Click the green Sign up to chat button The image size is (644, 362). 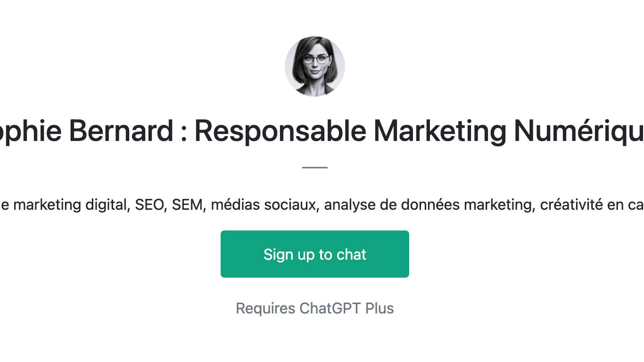(x=315, y=254)
